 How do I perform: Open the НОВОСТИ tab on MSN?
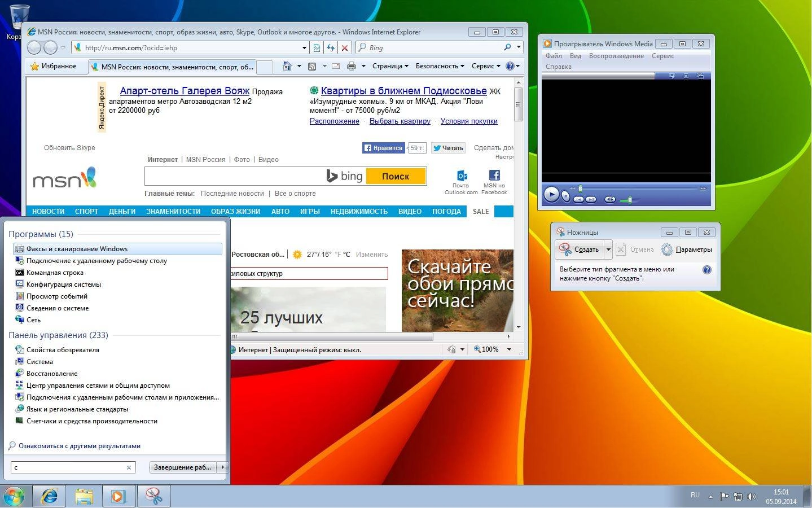(48, 211)
